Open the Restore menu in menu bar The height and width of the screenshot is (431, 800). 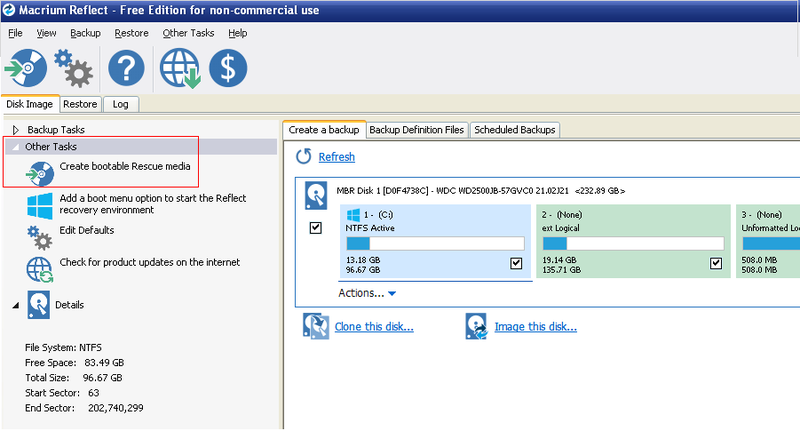(x=131, y=33)
